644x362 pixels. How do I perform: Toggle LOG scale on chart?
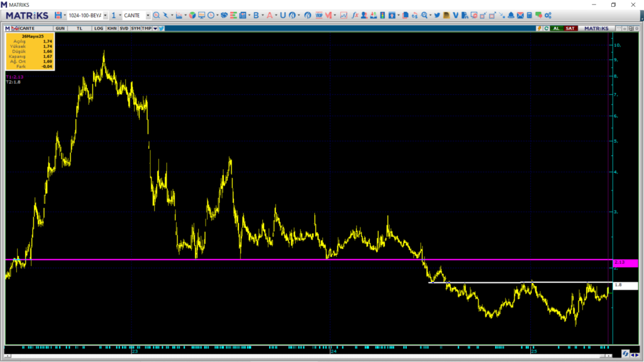tap(99, 28)
